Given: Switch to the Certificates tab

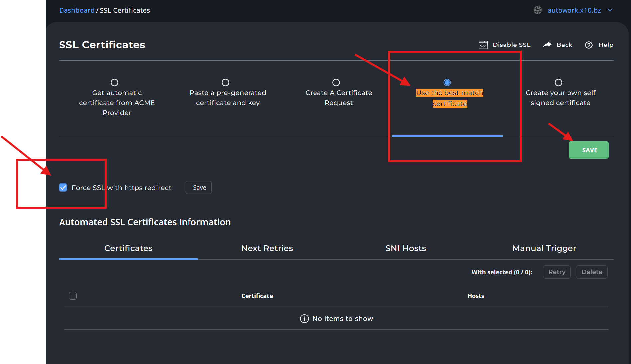Looking at the screenshot, I should pyautogui.click(x=128, y=248).
